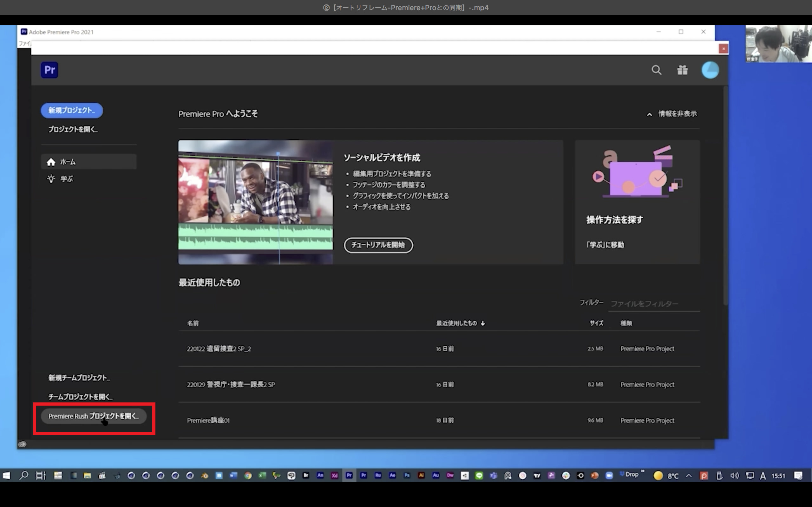
Task: Click the ファイルをフィルター input field
Action: [654, 304]
